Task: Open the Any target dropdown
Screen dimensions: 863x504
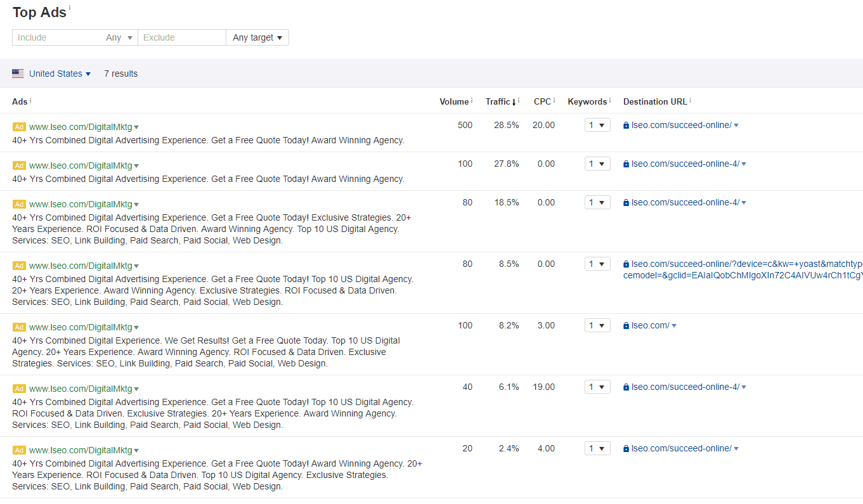Action: [257, 37]
